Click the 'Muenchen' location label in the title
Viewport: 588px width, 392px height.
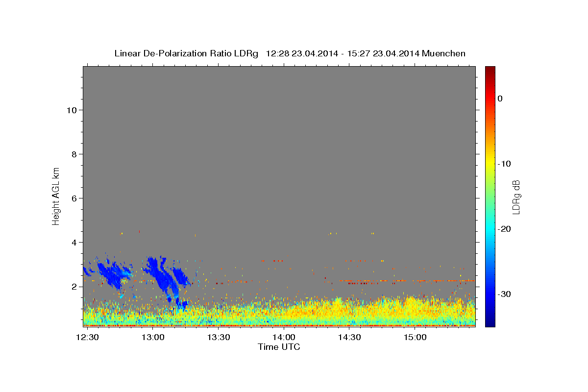coord(444,53)
